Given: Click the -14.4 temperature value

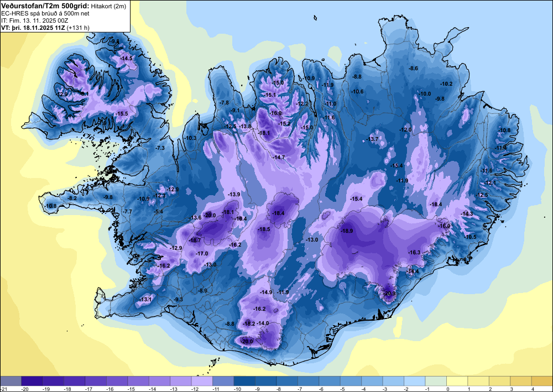Looking at the screenshot, I should click(413, 271).
